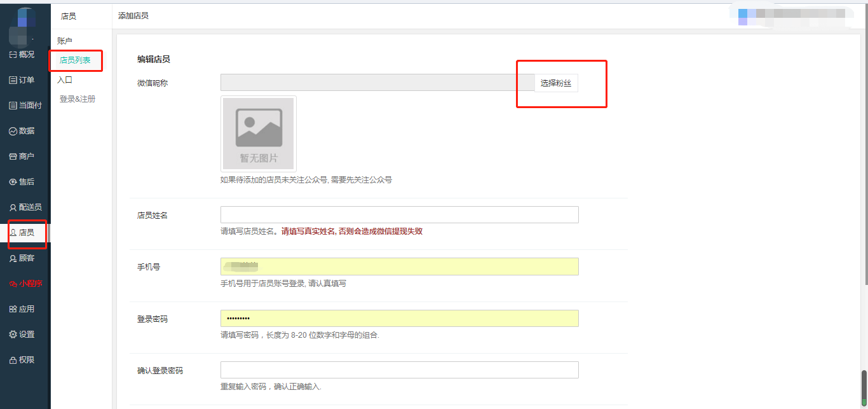Screen dimensions: 868x409
Task: Open 当面付 face-to-face payment menu
Action: click(x=25, y=106)
